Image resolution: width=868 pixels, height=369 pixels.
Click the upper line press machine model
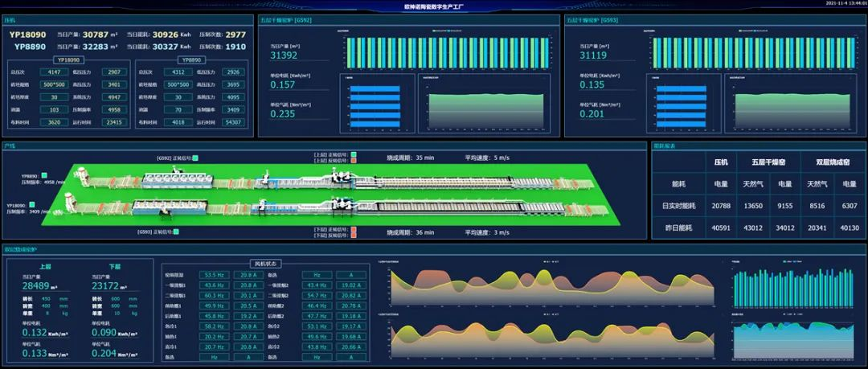83,176
